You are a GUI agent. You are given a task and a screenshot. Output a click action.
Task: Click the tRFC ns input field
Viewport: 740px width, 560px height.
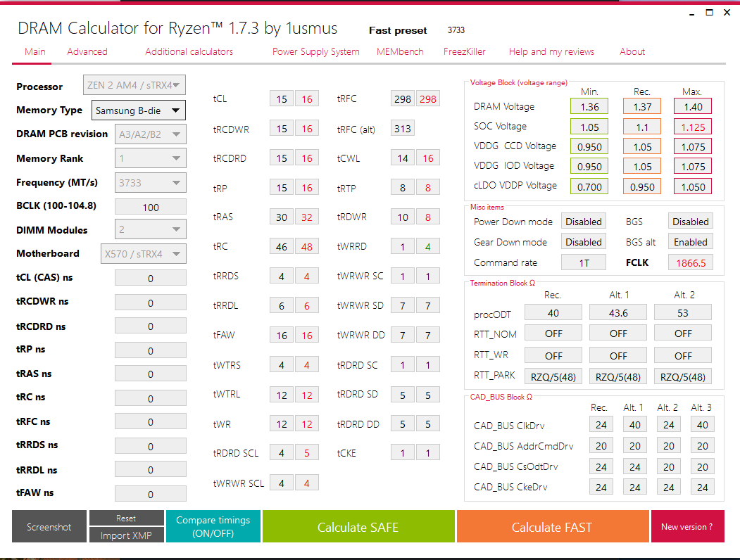tap(151, 422)
